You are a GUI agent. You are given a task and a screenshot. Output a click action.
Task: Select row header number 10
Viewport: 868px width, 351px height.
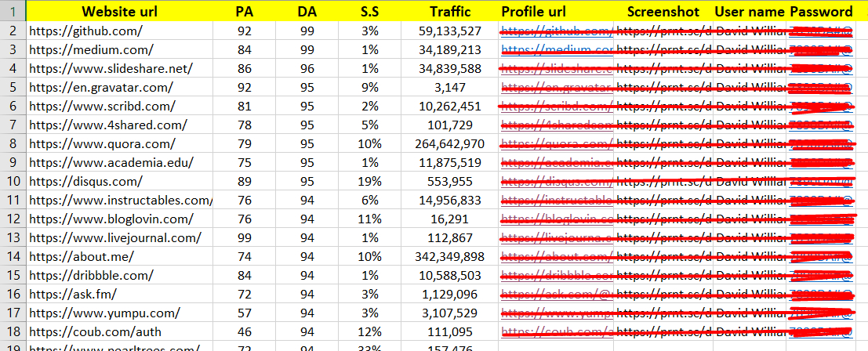[x=13, y=181]
